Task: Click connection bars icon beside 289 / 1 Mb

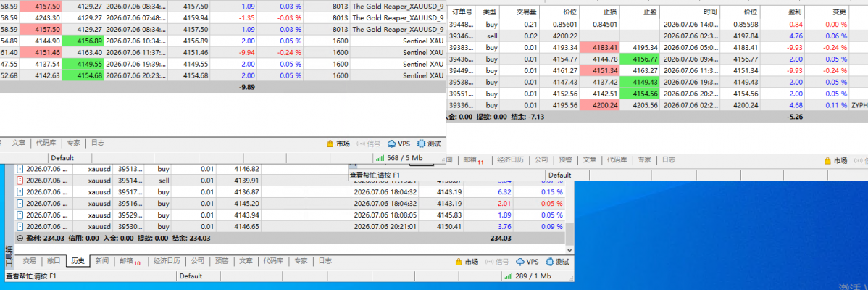Action: tap(509, 276)
